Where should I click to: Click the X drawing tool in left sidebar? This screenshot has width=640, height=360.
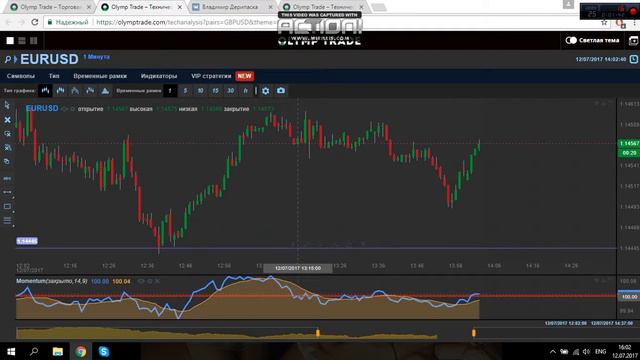pos(7,120)
